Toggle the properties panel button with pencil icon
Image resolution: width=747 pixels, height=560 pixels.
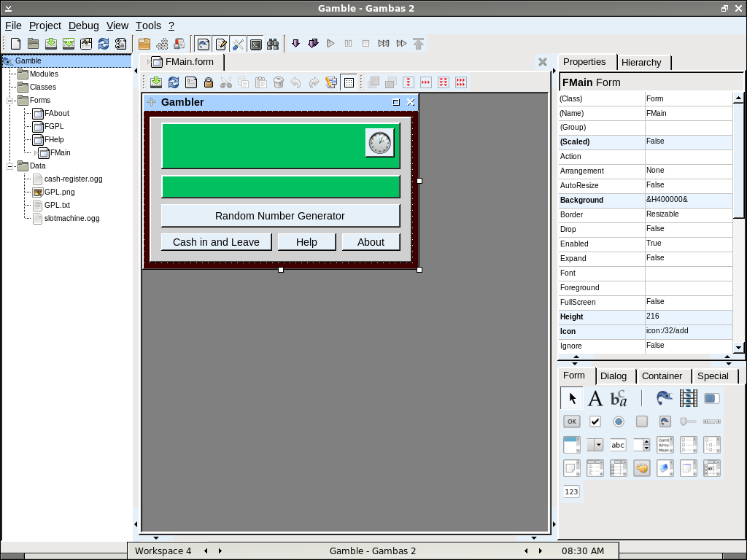(x=220, y=44)
